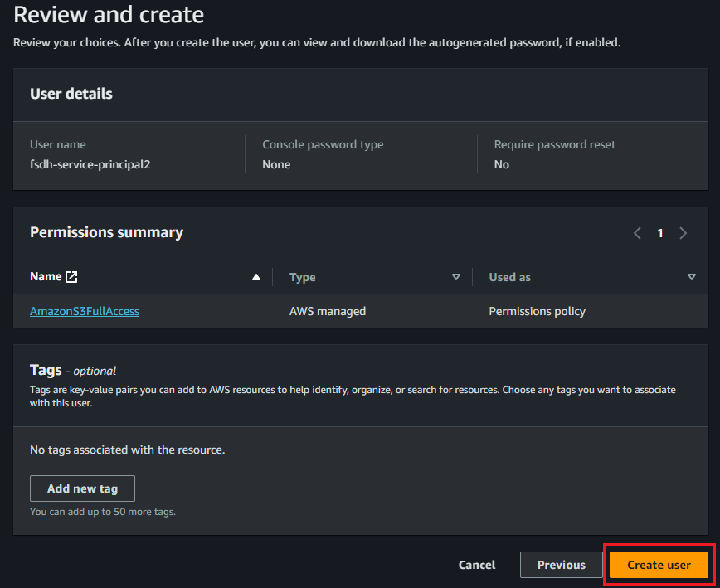Click the Create user button
The height and width of the screenshot is (588, 720).
pos(658,565)
